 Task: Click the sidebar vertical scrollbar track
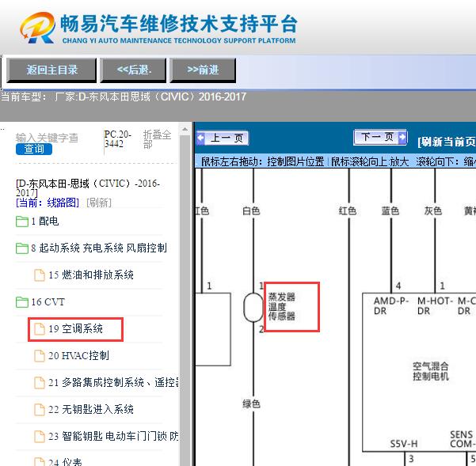(185, 300)
